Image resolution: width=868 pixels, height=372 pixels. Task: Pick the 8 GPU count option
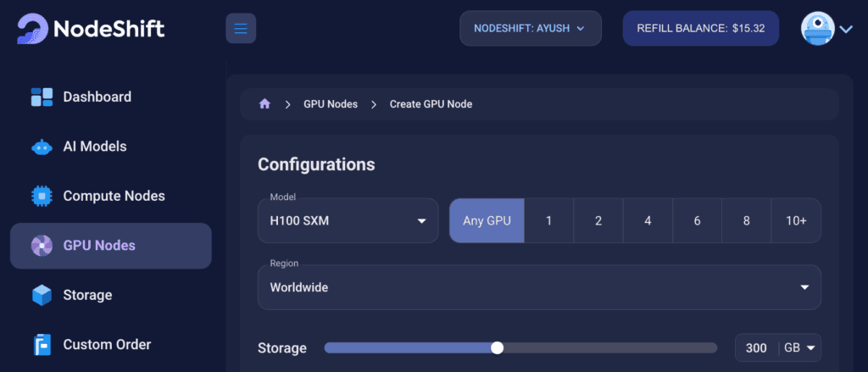[746, 221]
